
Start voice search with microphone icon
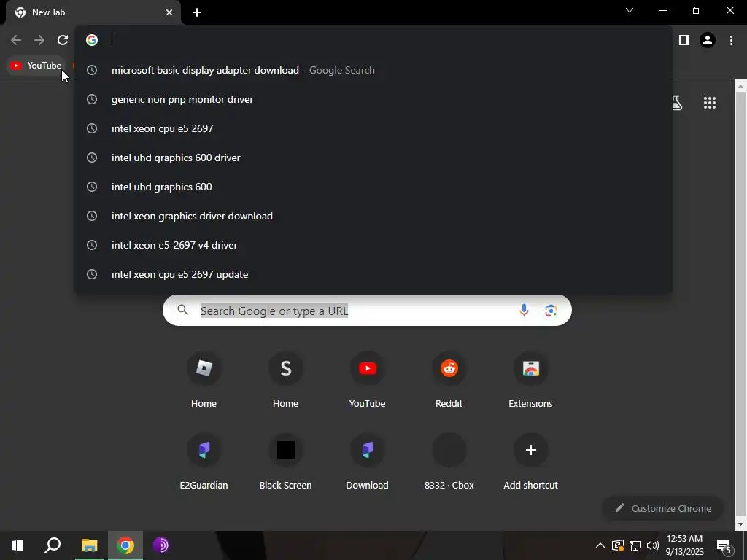[524, 311]
